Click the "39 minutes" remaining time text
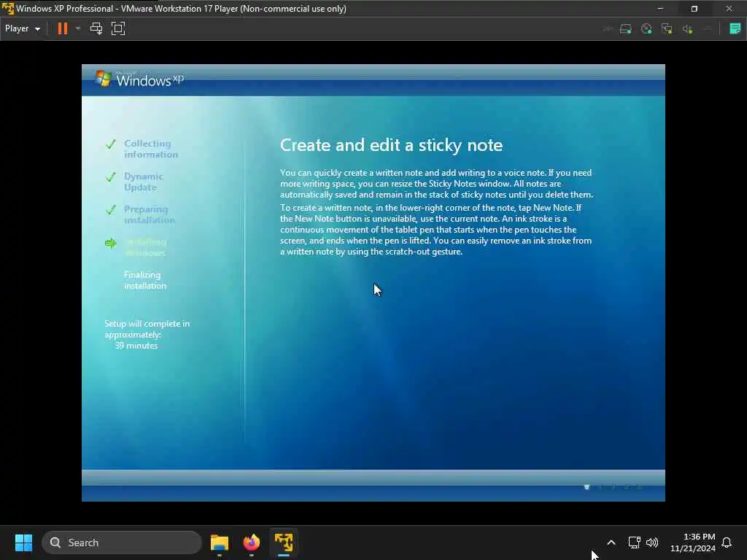The image size is (747, 560). point(136,346)
